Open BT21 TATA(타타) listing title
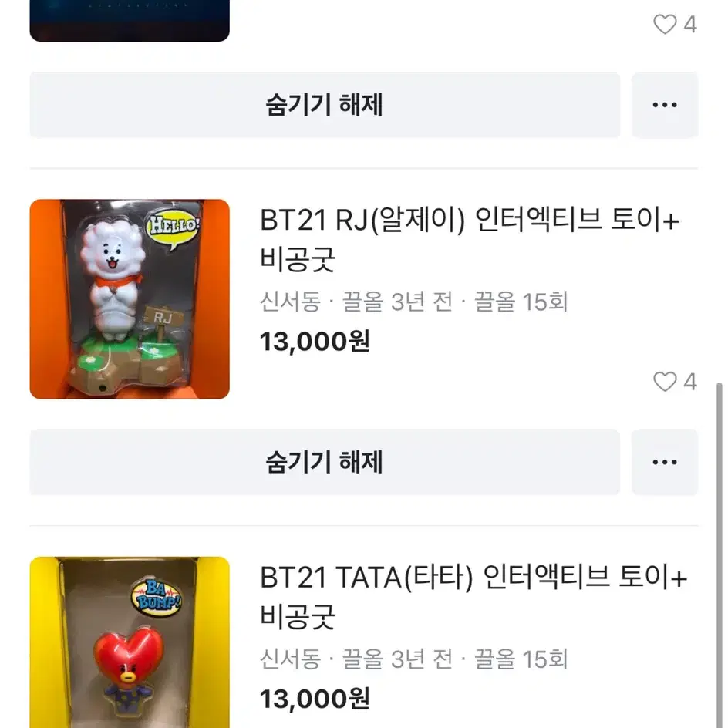 (x=473, y=597)
